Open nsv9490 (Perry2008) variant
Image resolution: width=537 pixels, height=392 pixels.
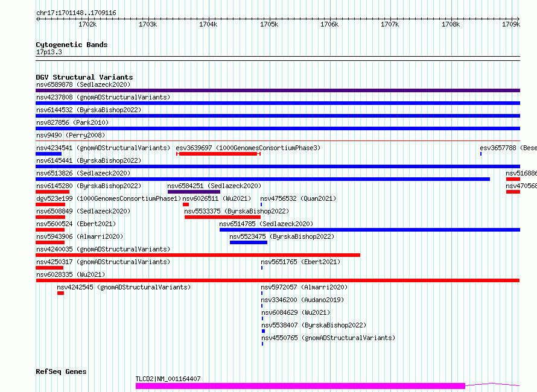71,135
